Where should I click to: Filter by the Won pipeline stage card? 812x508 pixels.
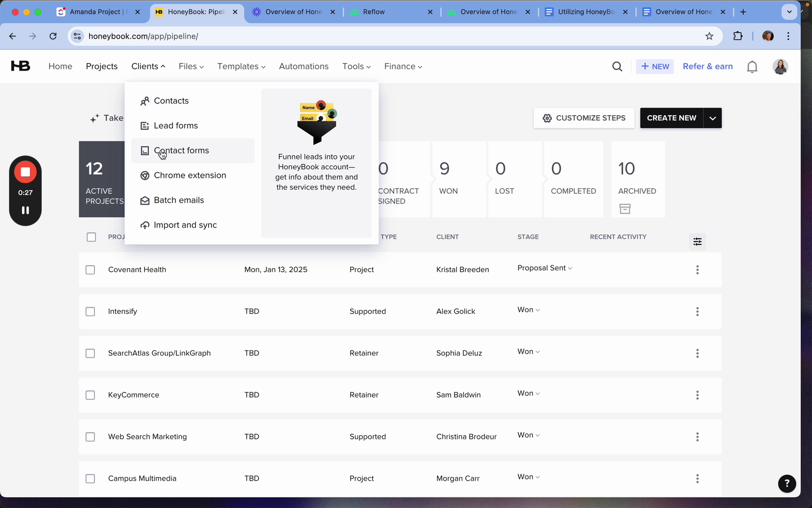(x=459, y=179)
